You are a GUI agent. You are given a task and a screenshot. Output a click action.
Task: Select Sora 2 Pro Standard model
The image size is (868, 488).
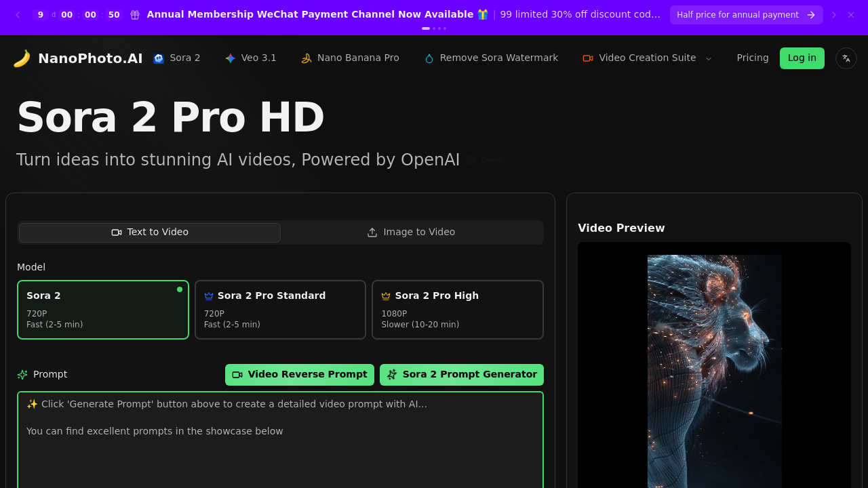pyautogui.click(x=280, y=310)
